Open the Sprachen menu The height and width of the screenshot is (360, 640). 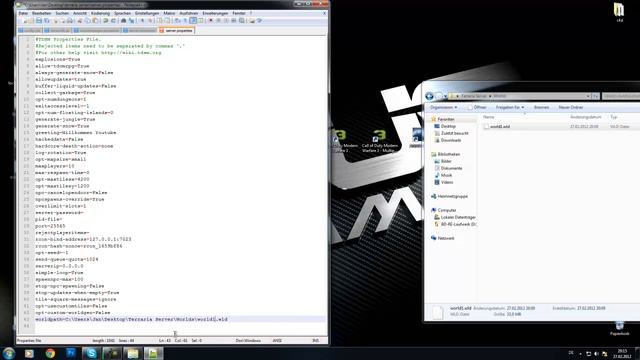(x=122, y=13)
